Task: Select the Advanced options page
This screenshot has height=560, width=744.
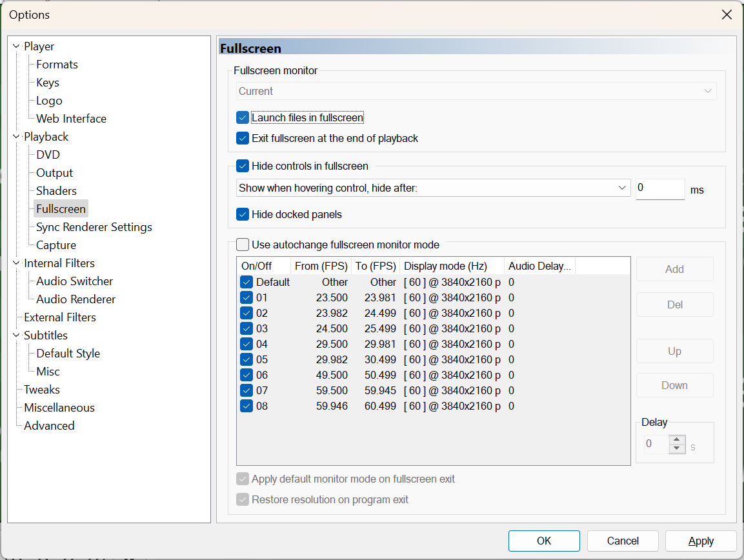Action: (48, 425)
